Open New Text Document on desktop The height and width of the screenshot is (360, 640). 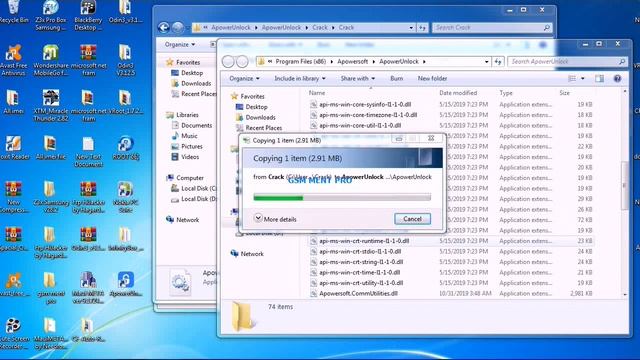point(88,151)
